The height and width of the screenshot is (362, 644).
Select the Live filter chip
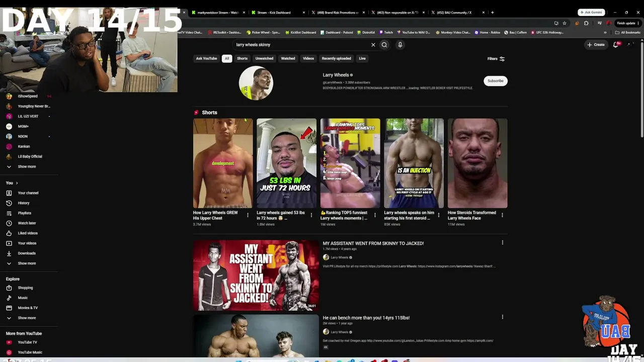(x=362, y=58)
